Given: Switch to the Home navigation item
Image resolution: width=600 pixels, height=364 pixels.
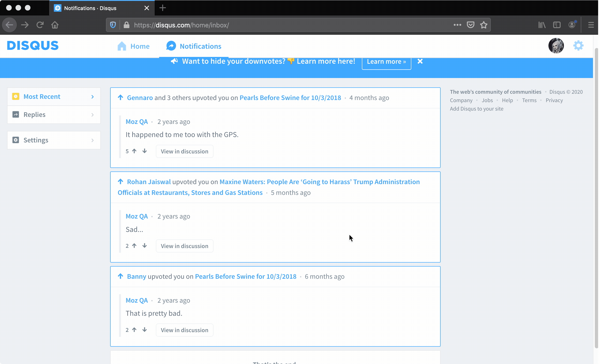Looking at the screenshot, I should click(133, 46).
